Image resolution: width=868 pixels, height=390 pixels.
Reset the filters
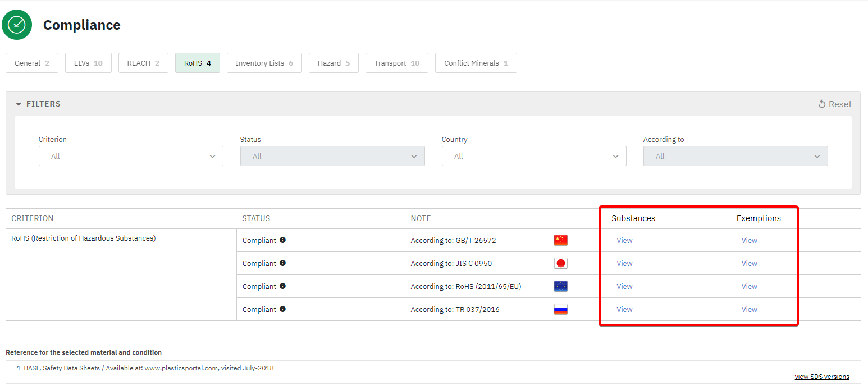[x=835, y=104]
